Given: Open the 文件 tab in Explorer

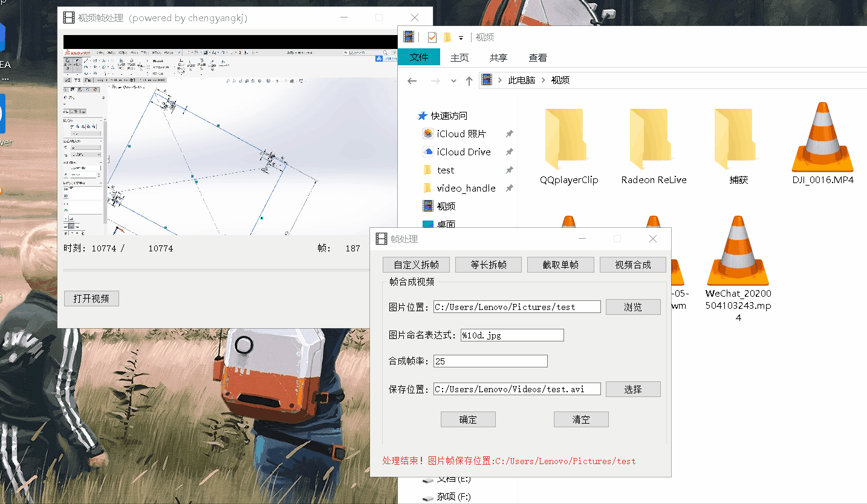Looking at the screenshot, I should click(419, 57).
